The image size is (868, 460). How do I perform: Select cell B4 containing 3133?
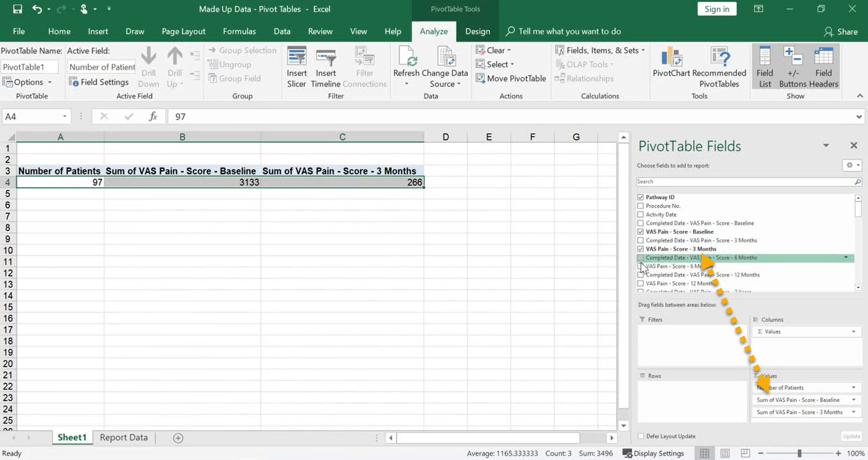pos(182,183)
